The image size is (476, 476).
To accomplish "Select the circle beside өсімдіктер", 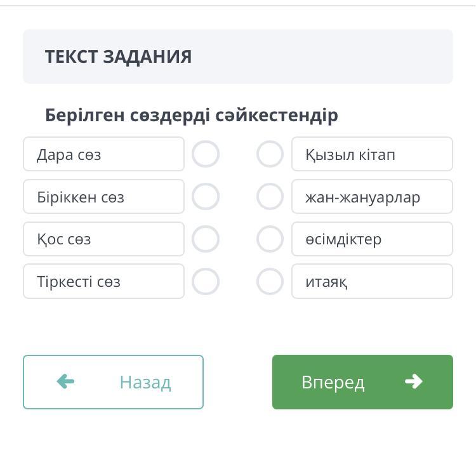I will [270, 239].
